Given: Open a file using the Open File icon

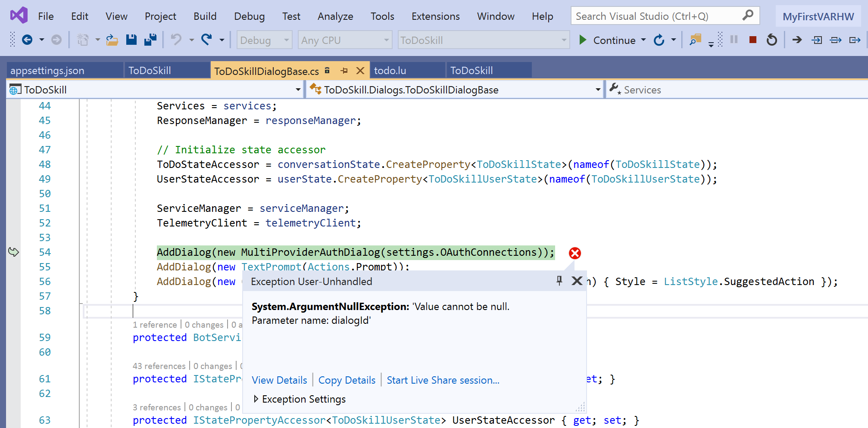Looking at the screenshot, I should coord(112,40).
